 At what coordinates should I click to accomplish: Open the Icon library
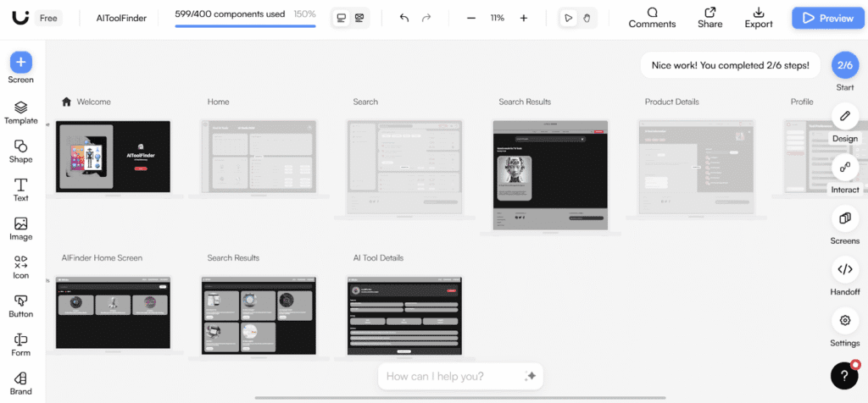tap(21, 264)
